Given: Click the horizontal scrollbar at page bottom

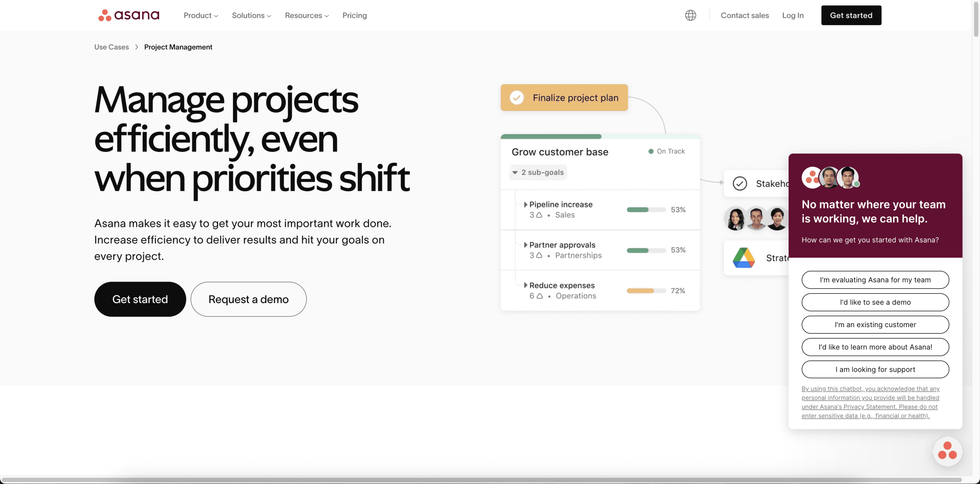Looking at the screenshot, I should 482,480.
